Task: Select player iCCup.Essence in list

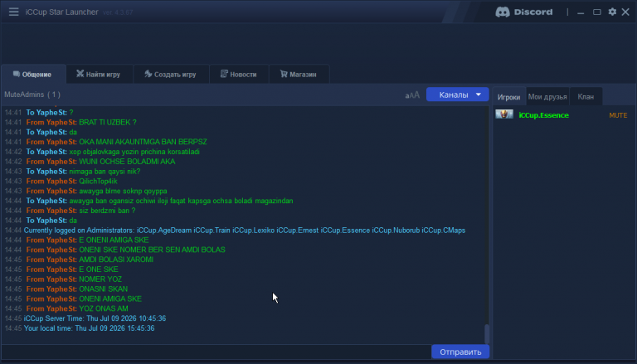Action: (543, 115)
